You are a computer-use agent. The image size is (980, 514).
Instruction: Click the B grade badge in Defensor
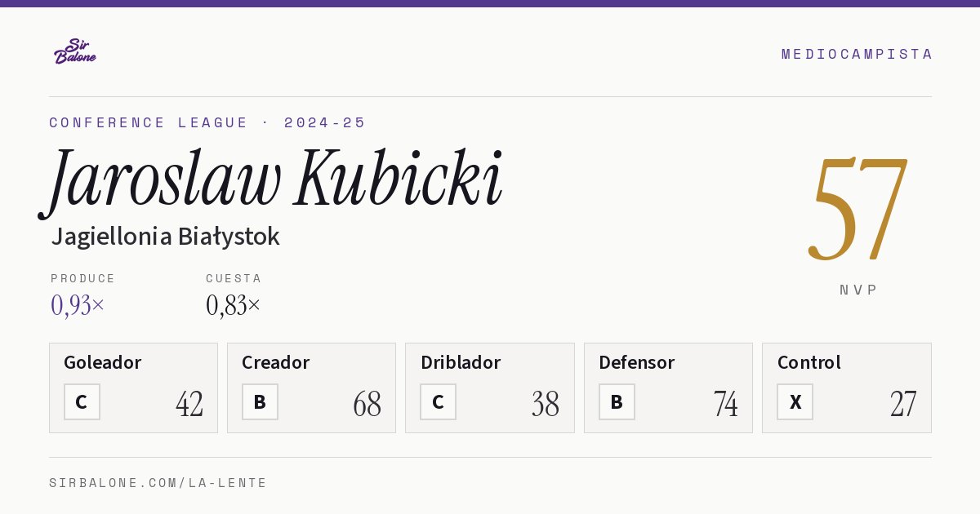617,402
